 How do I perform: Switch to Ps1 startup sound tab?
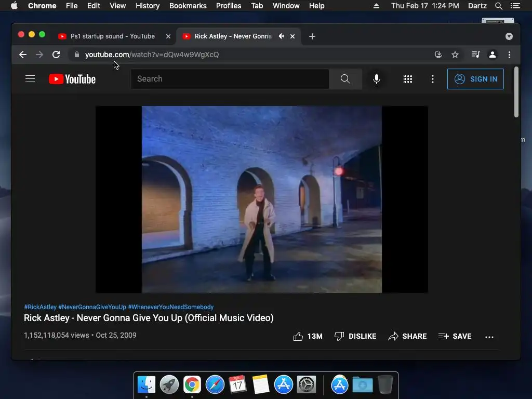(112, 36)
